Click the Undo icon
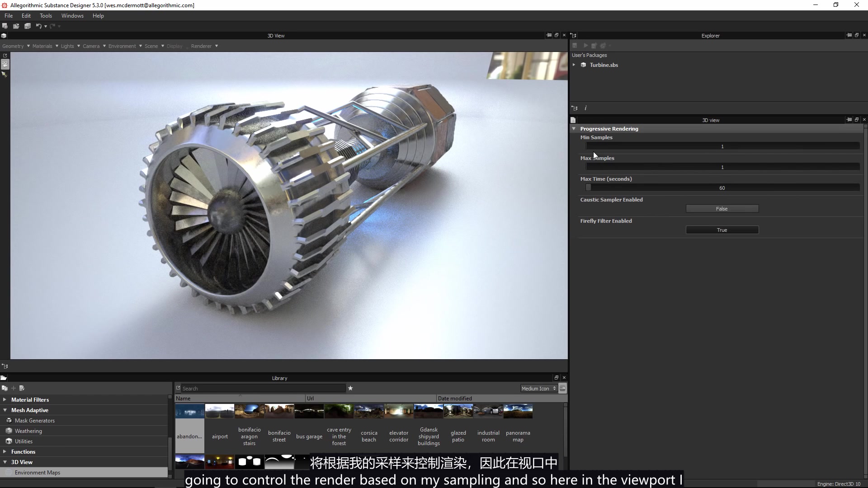Screen dimensions: 868x488 [x=40, y=26]
